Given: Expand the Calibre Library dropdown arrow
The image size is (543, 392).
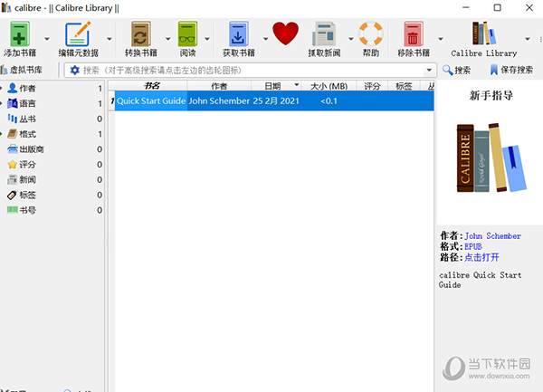Looking at the screenshot, I should tap(528, 39).
